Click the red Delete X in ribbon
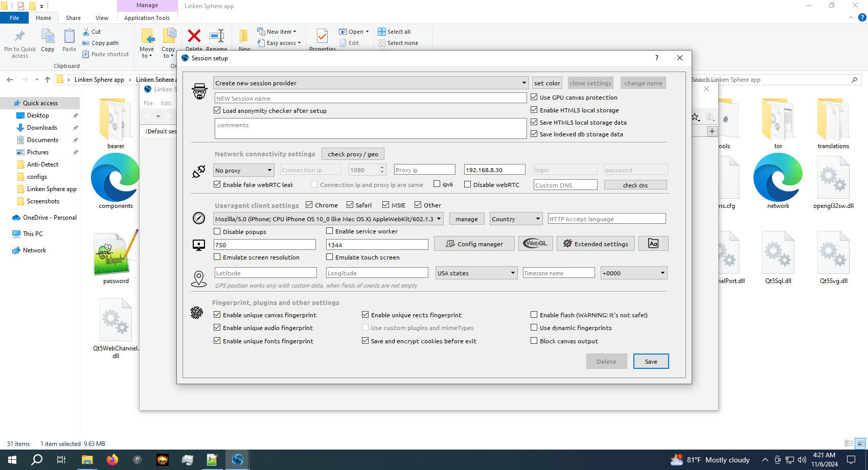868x470 pixels. point(194,36)
